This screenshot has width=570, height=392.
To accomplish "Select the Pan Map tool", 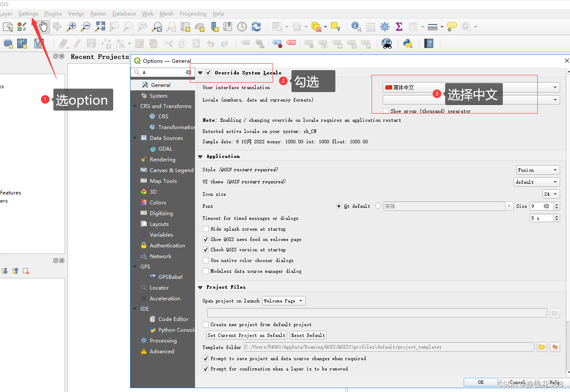I will [43, 26].
